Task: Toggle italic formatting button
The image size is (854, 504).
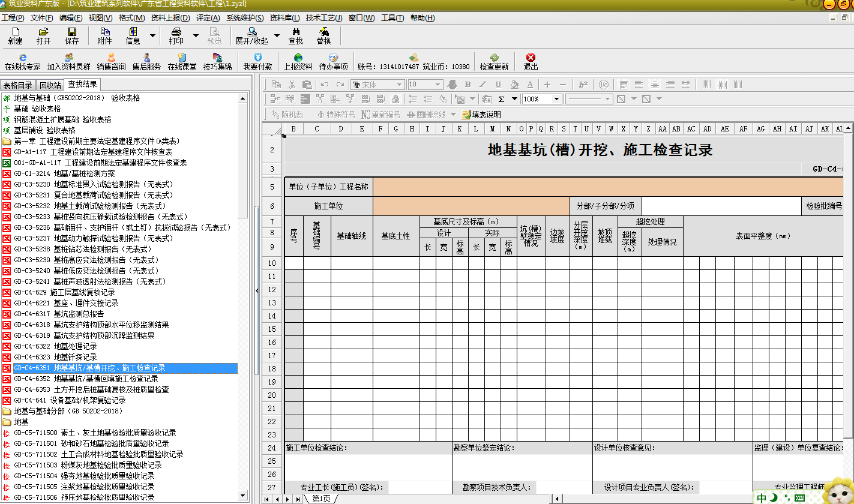Action: pyautogui.click(x=483, y=85)
